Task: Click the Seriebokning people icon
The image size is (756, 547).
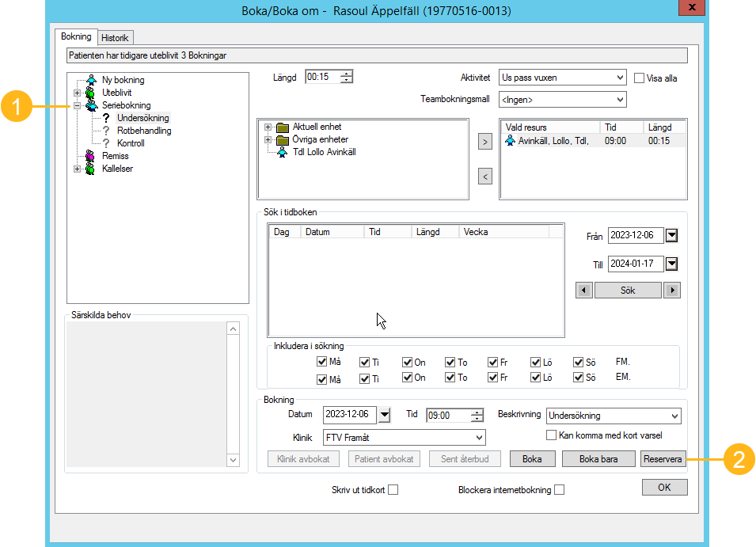Action: tap(91, 105)
